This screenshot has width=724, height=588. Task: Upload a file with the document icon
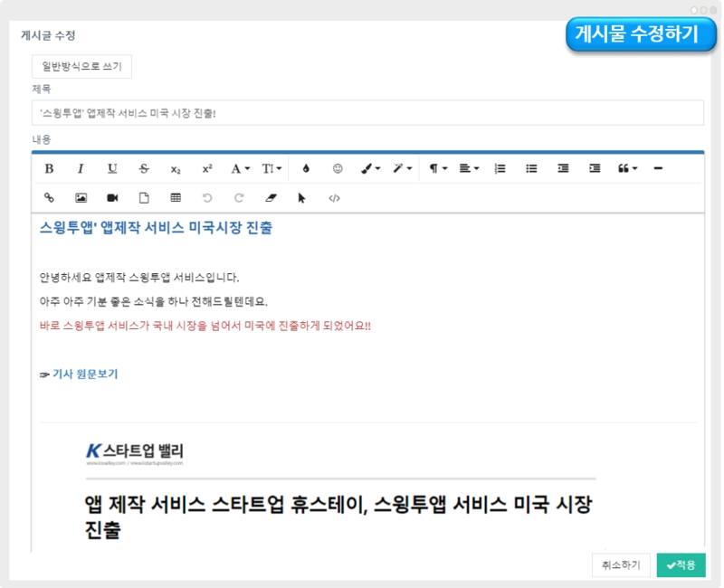(144, 198)
